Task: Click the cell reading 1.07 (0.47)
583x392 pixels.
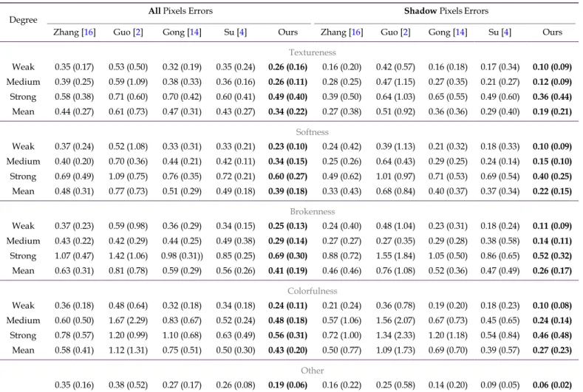Action: click(74, 255)
